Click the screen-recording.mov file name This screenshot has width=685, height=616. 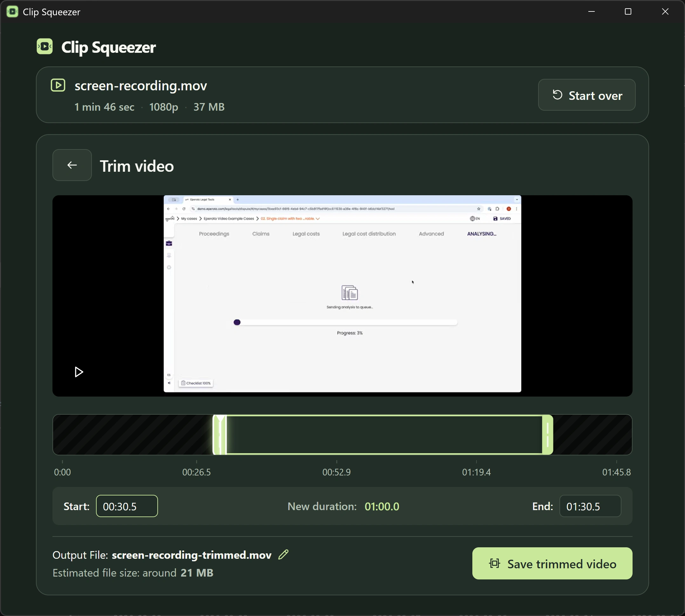click(141, 86)
